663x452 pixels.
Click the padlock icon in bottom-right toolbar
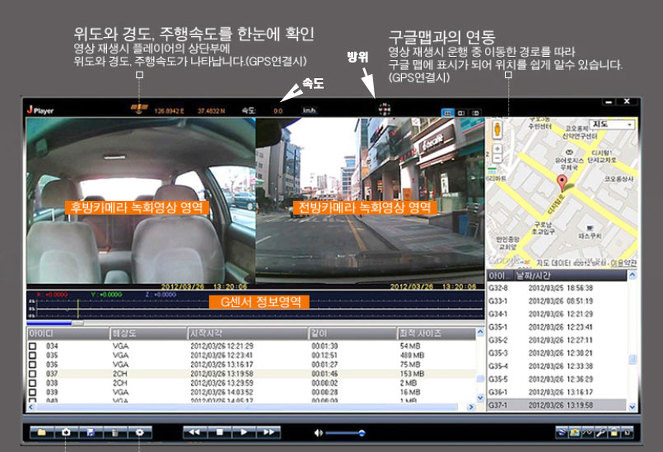614,433
